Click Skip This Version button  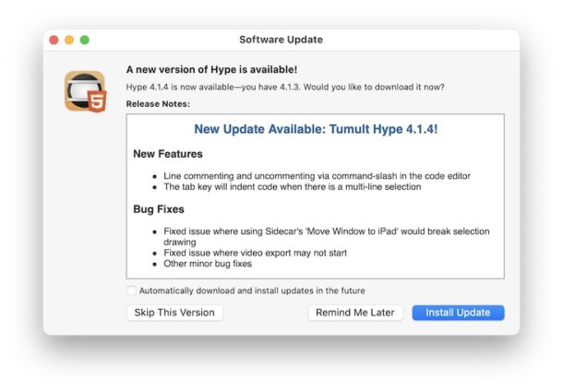point(174,313)
